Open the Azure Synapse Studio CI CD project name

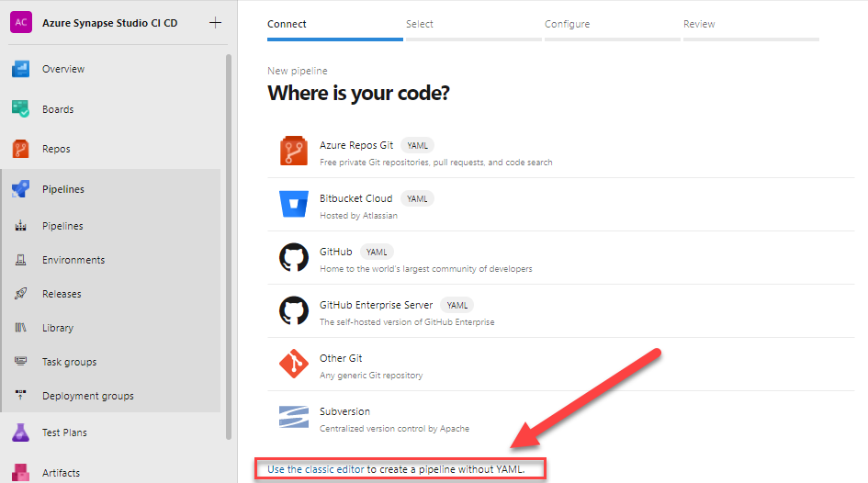tap(109, 23)
